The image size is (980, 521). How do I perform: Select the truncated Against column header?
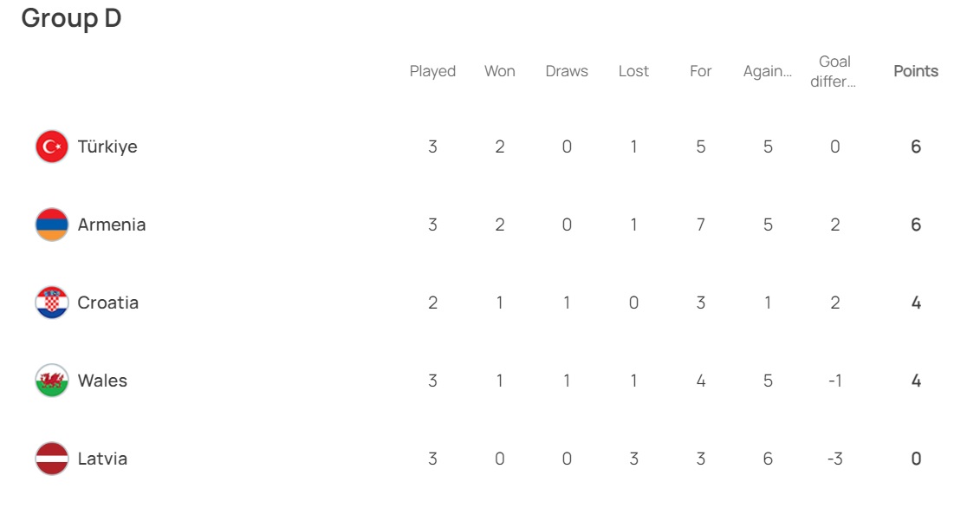(768, 72)
